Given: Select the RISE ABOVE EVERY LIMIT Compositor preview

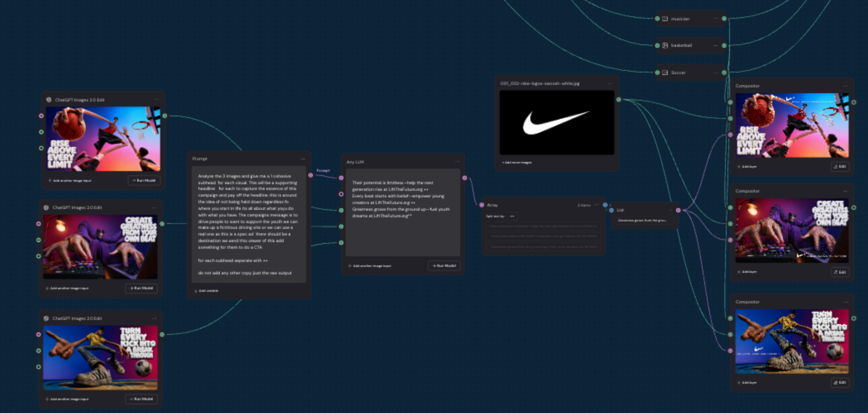Looking at the screenshot, I should (x=792, y=125).
